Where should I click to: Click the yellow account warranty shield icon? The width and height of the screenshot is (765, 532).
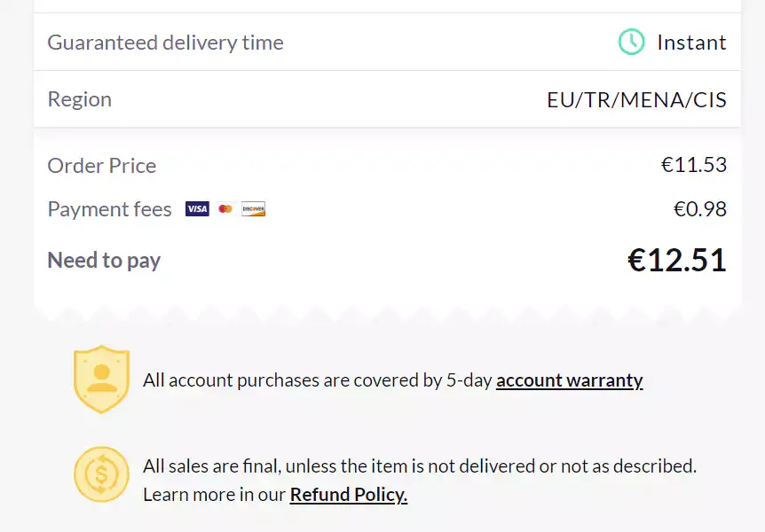101,379
